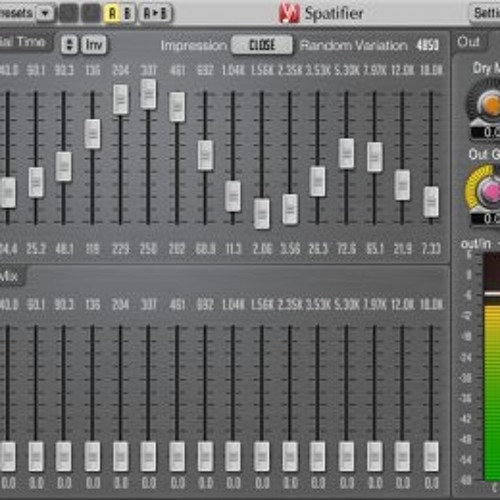
Task: Click Mix slider handle for 307 band
Action: pyautogui.click(x=148, y=456)
